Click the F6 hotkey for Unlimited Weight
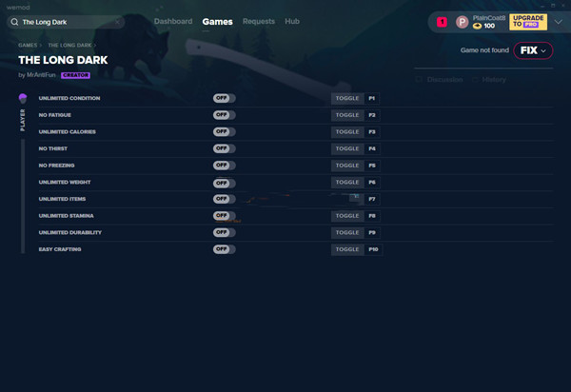Viewport: 571px width, 392px height. pos(372,182)
